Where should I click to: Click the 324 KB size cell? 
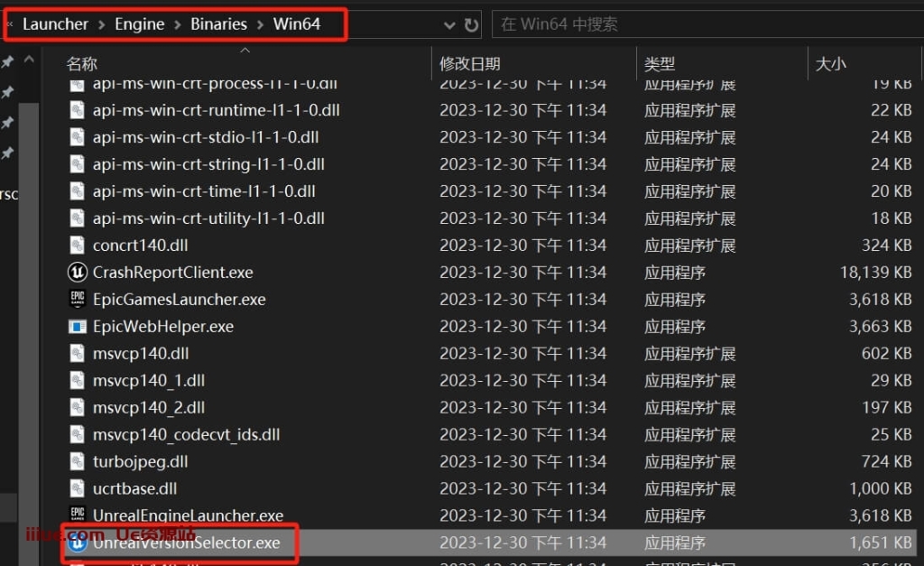[x=887, y=246]
